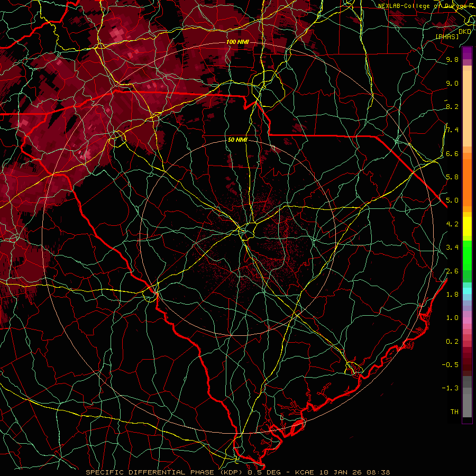Click the "[PHAS]" units label above color bar

point(447,36)
